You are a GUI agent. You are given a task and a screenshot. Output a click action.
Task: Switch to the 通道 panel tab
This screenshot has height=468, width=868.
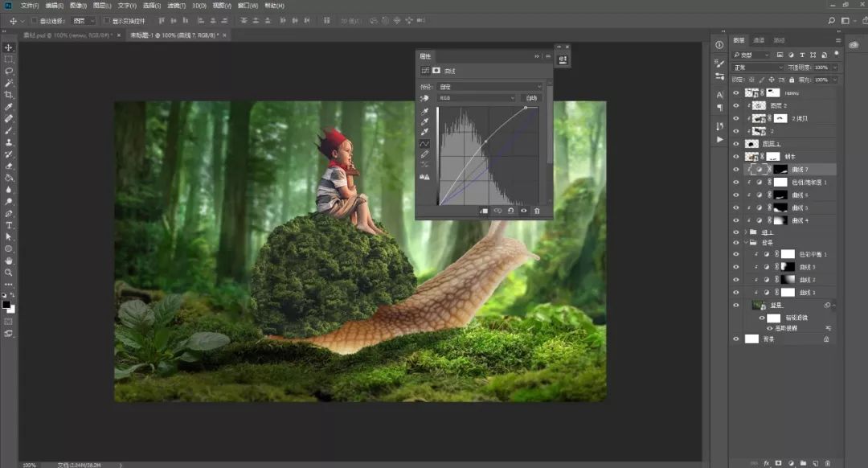click(759, 40)
